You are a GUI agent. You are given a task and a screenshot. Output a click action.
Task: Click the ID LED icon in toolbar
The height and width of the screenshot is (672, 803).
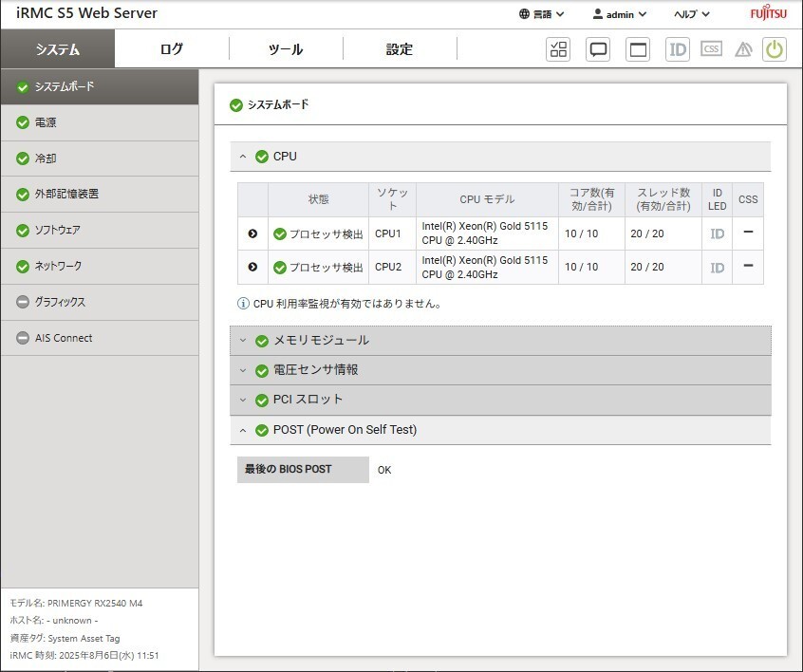(678, 49)
